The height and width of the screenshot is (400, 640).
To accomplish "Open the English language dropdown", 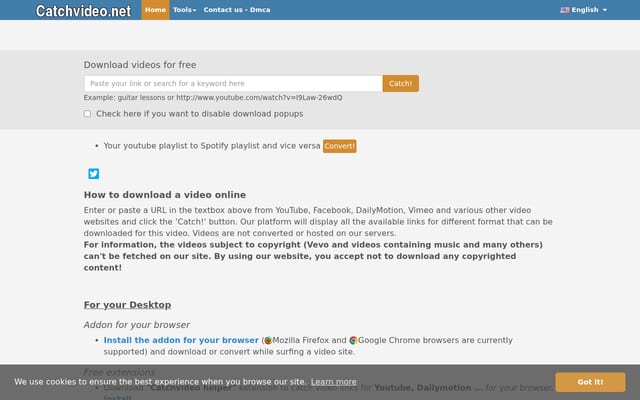I will [x=584, y=10].
